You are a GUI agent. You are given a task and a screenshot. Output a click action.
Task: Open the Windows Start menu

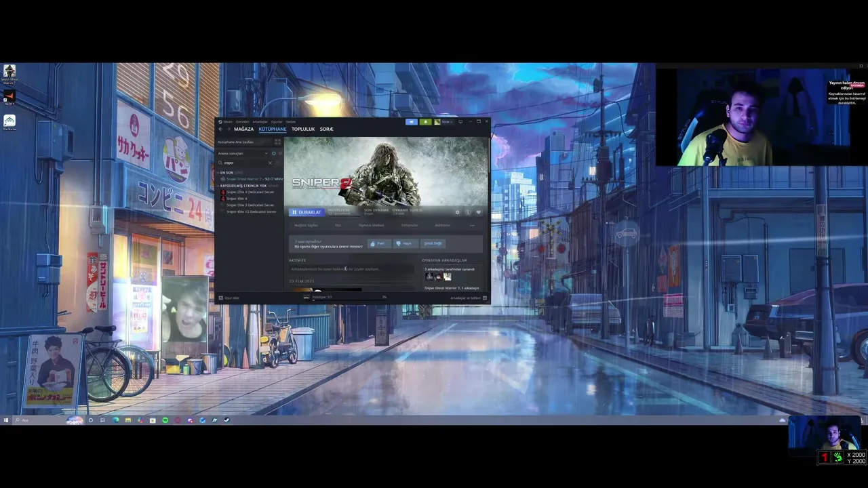point(6,420)
